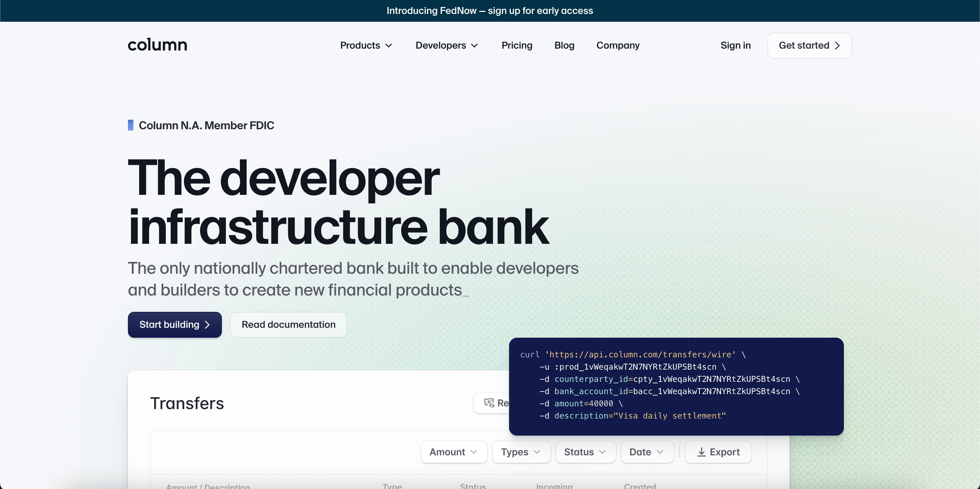This screenshot has height=489, width=980.
Task: Click the column logo
Action: point(157,45)
